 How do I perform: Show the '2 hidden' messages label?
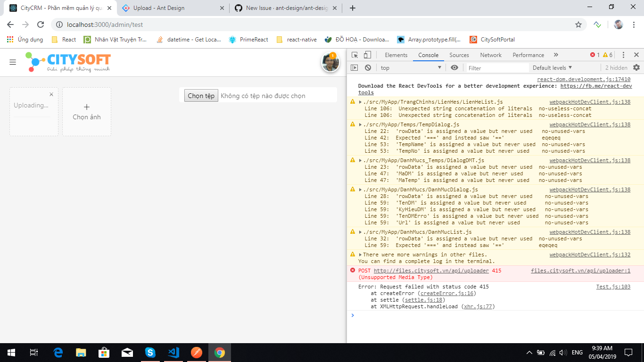616,68
